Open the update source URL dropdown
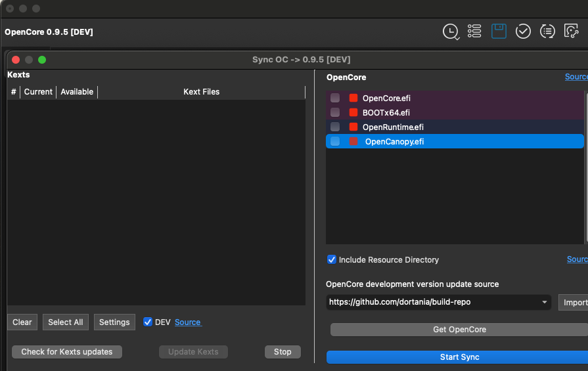Image resolution: width=588 pixels, height=371 pixels. [x=545, y=303]
